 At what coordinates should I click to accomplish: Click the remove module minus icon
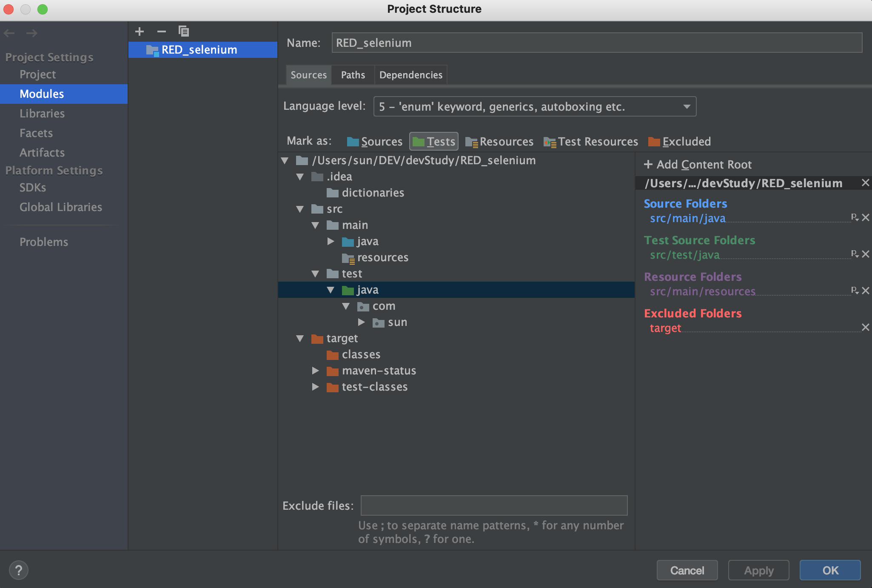click(x=162, y=31)
